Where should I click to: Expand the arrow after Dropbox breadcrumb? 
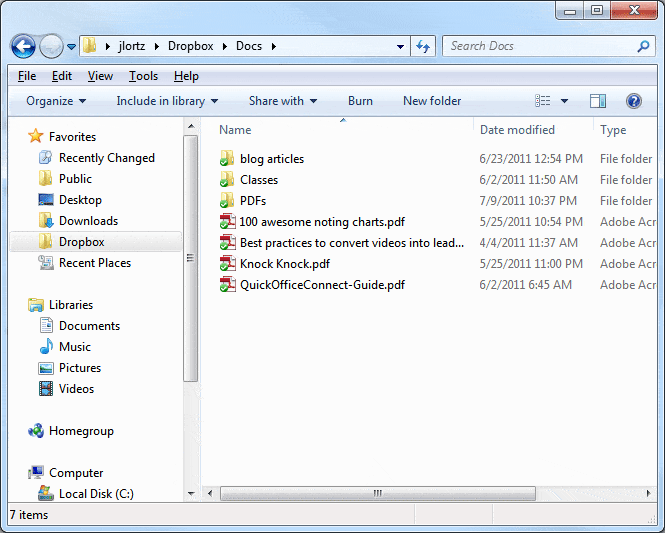click(x=225, y=46)
